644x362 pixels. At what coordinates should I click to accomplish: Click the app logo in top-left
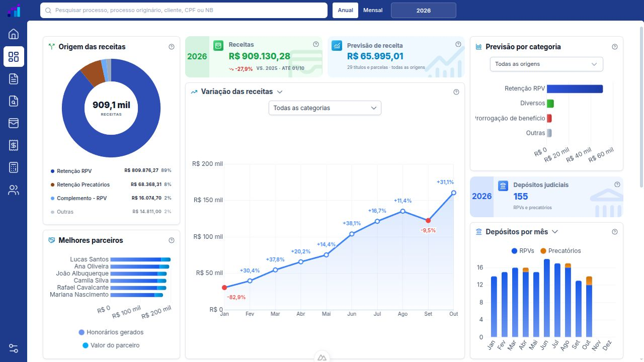click(x=14, y=11)
